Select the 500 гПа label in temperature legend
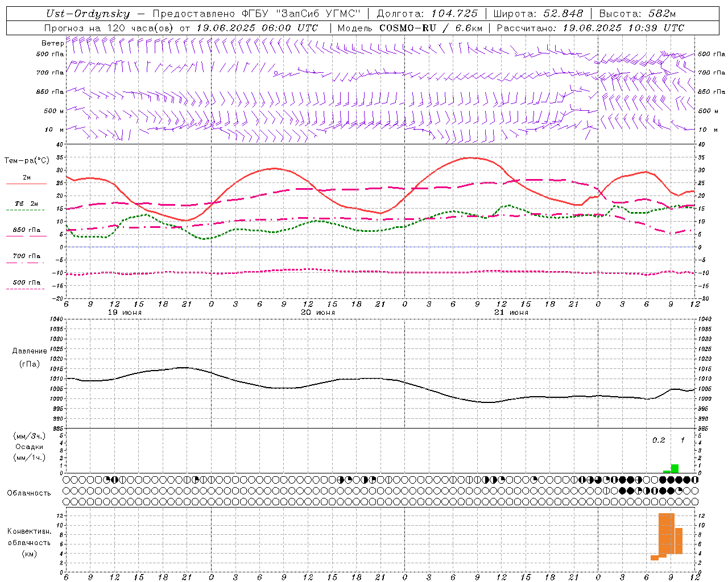 [x=27, y=282]
